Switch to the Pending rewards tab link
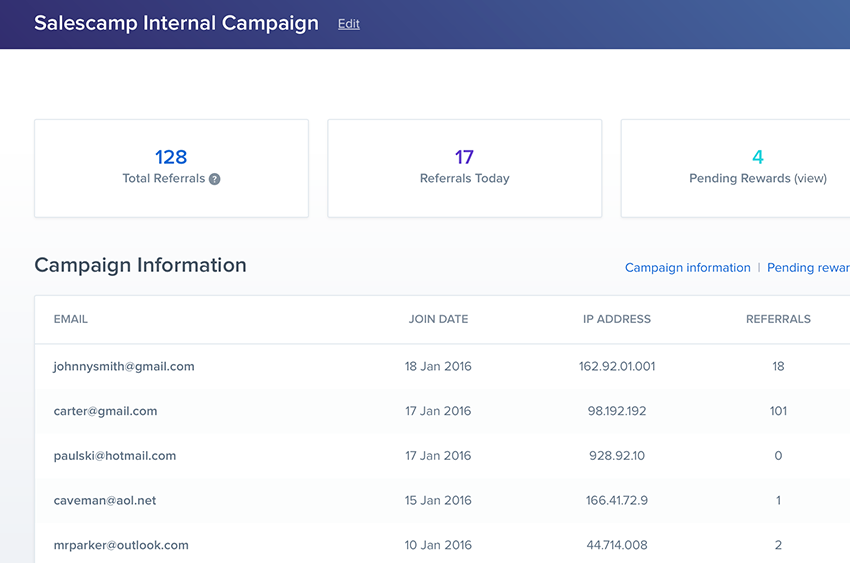Image resolution: width=850 pixels, height=563 pixels. (x=808, y=268)
